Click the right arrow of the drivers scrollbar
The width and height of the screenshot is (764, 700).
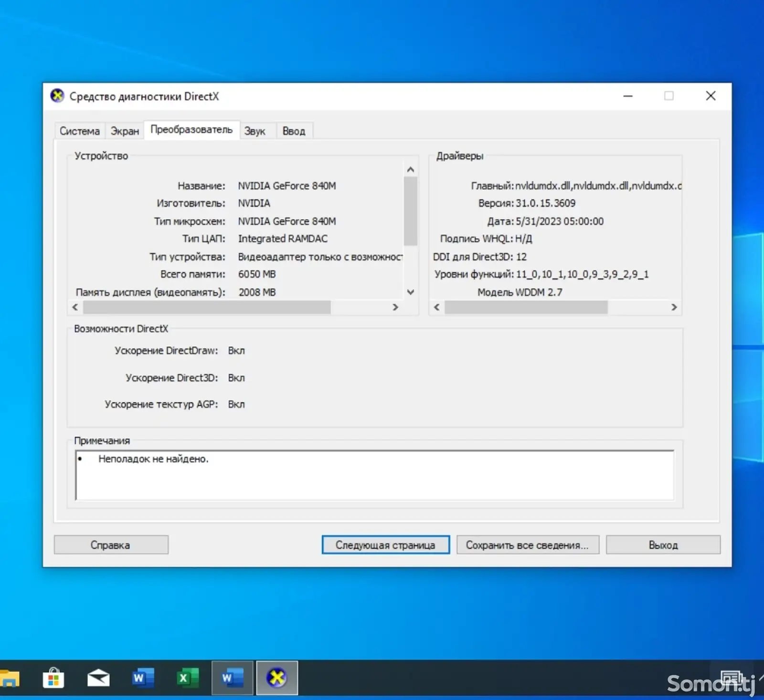point(674,307)
